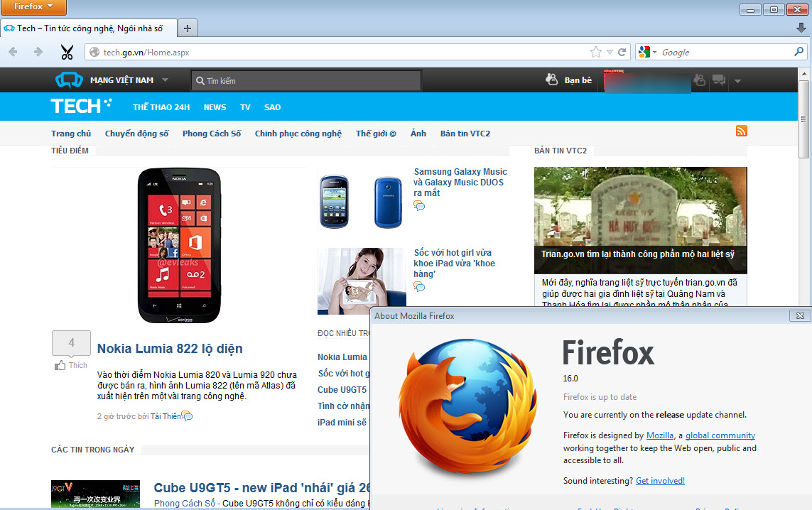Open Phong Cách Số section

pos(212,134)
